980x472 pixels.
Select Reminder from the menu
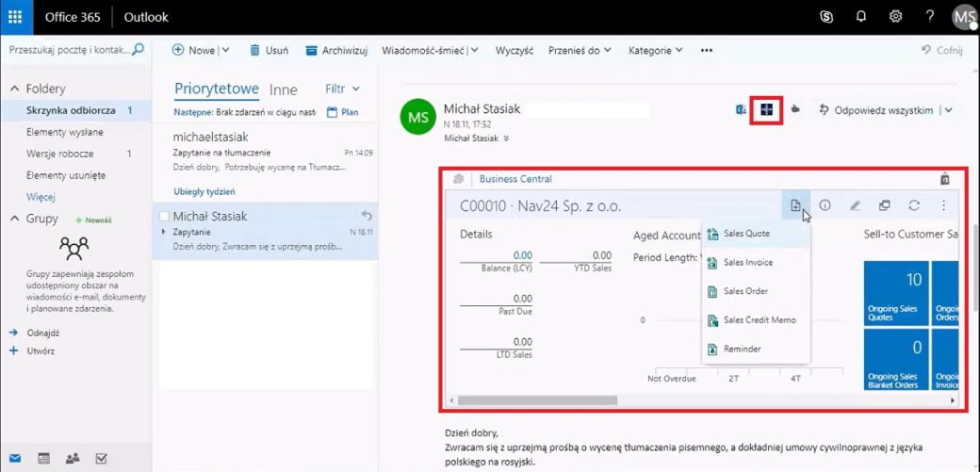click(757, 349)
